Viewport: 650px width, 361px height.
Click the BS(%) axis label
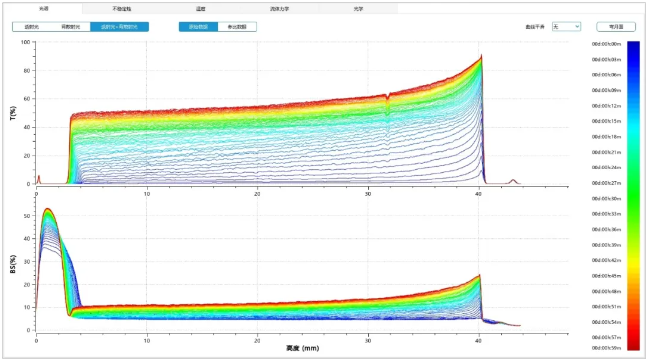pos(13,264)
